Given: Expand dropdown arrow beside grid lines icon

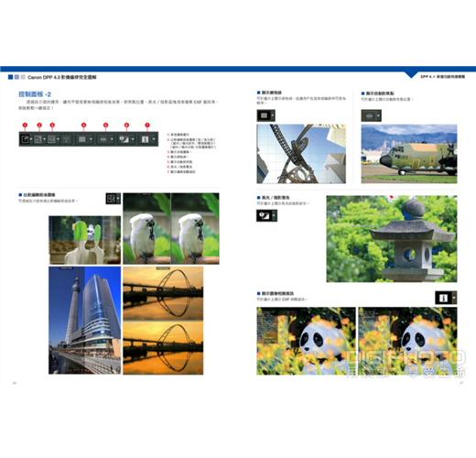Looking at the screenshot, I should click(91, 139).
